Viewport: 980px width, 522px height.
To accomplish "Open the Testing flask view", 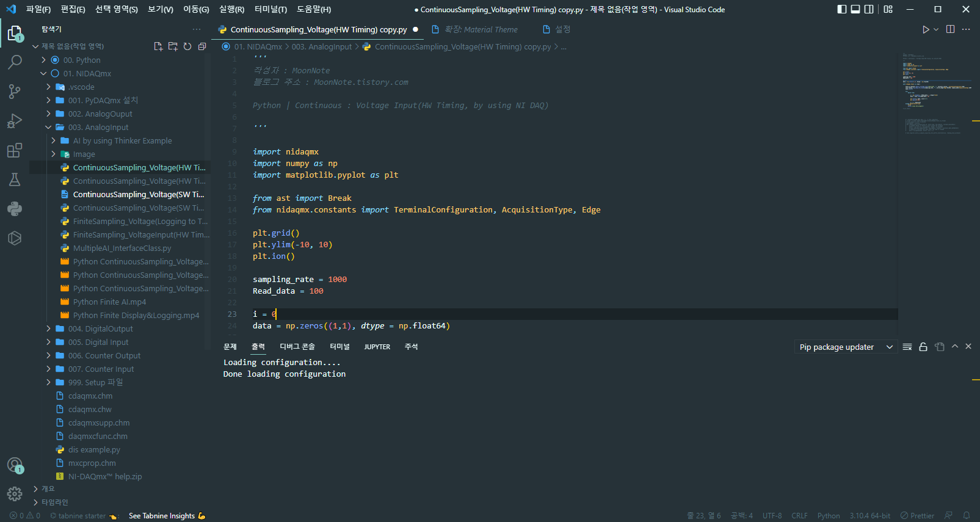I will 15,179.
